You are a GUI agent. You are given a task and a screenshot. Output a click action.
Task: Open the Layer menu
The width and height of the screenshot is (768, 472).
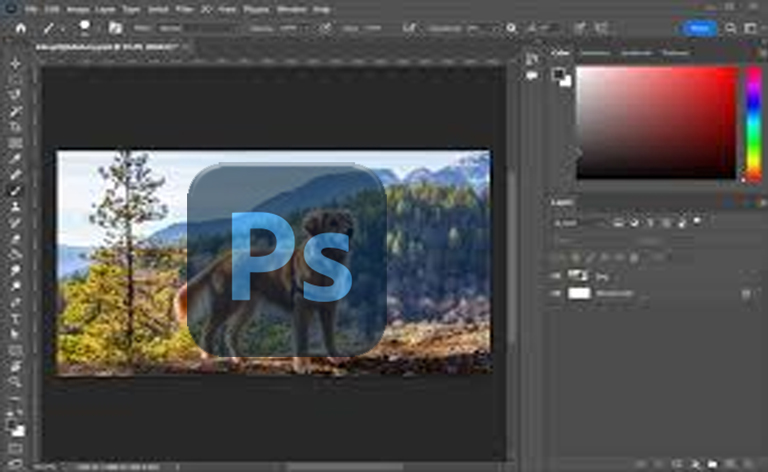click(x=105, y=9)
